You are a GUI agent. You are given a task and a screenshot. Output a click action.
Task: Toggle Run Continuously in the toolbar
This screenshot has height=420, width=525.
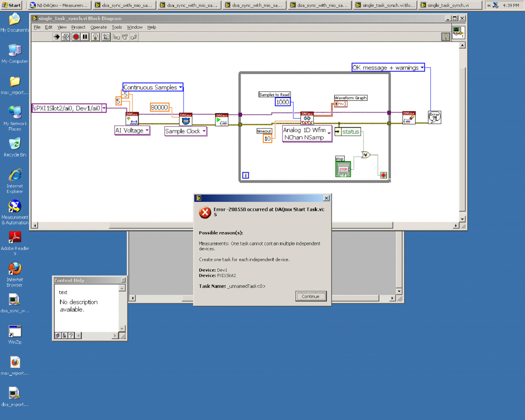[x=66, y=37]
